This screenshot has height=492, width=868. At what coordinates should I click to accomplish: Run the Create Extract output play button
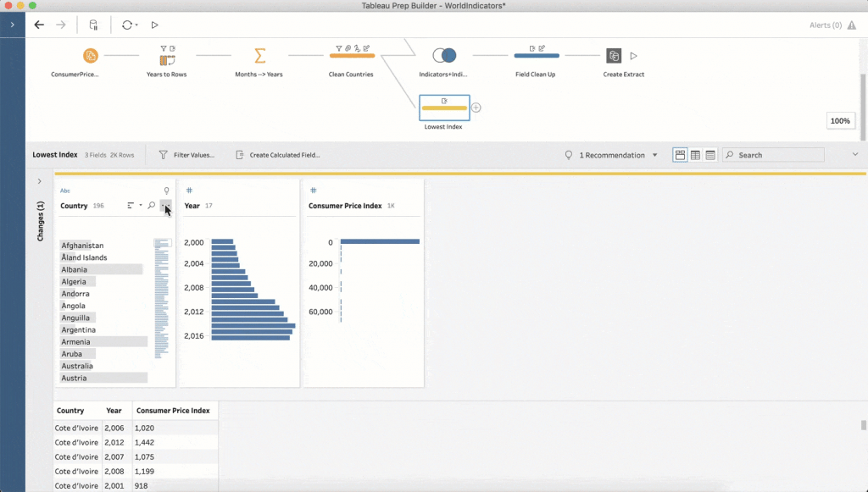coord(634,55)
